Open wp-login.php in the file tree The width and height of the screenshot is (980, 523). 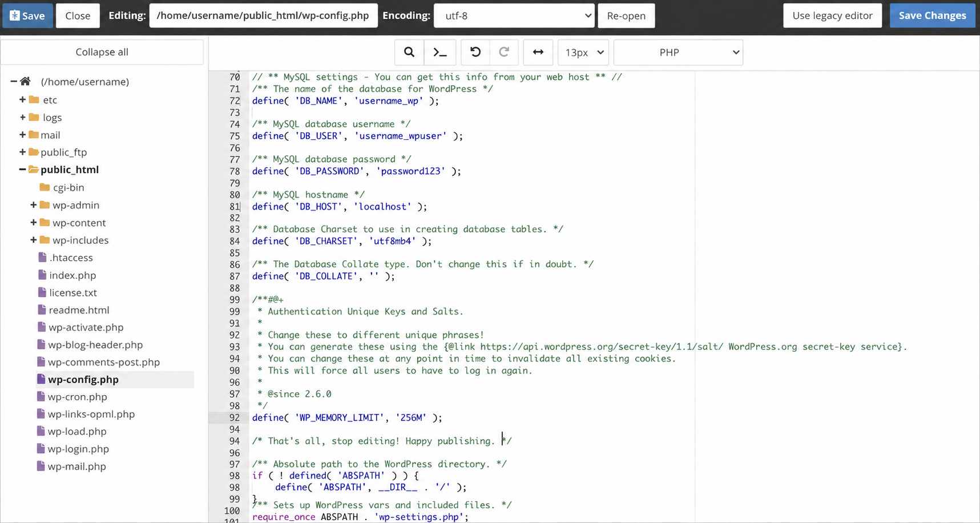tap(78, 449)
